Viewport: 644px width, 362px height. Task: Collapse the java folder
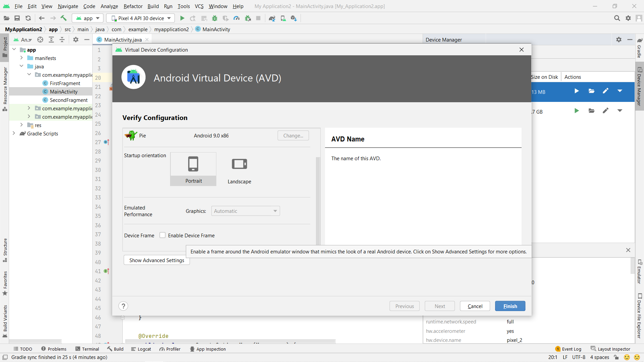coord(21,66)
